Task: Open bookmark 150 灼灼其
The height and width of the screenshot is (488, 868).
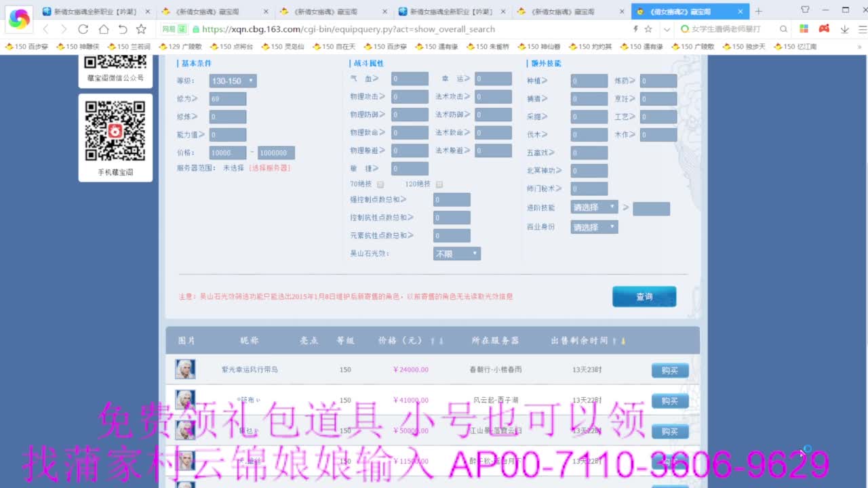Action: (x=590, y=47)
